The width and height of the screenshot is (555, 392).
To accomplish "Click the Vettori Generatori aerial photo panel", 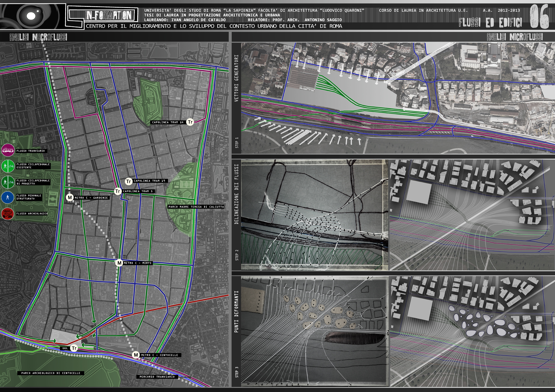I will click(398, 98).
